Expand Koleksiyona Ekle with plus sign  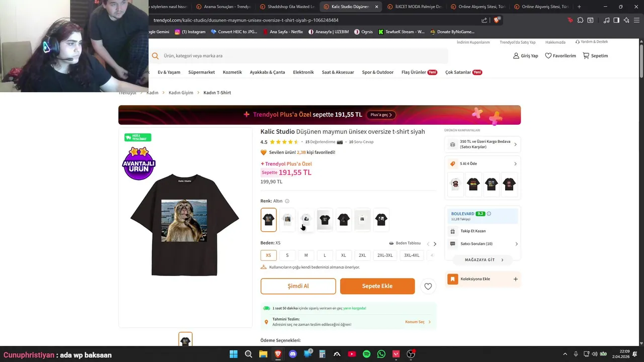point(515,279)
